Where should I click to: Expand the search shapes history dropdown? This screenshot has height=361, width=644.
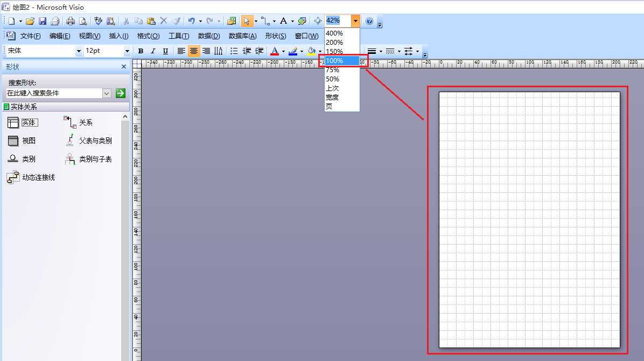[x=107, y=93]
